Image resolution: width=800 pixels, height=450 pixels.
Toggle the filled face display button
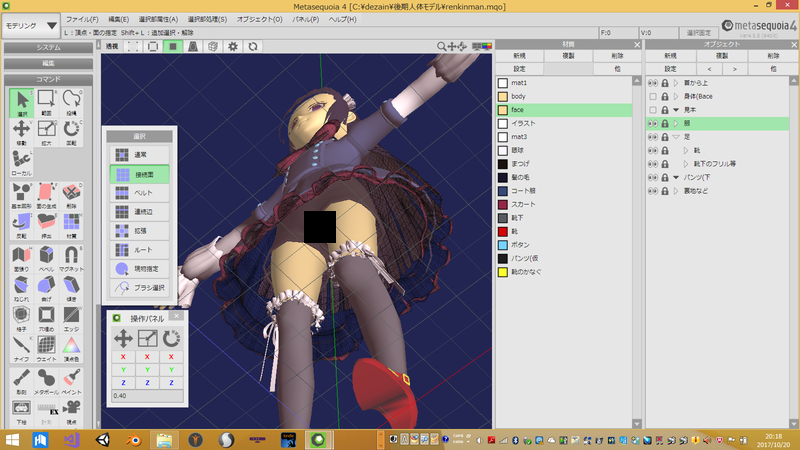click(173, 46)
